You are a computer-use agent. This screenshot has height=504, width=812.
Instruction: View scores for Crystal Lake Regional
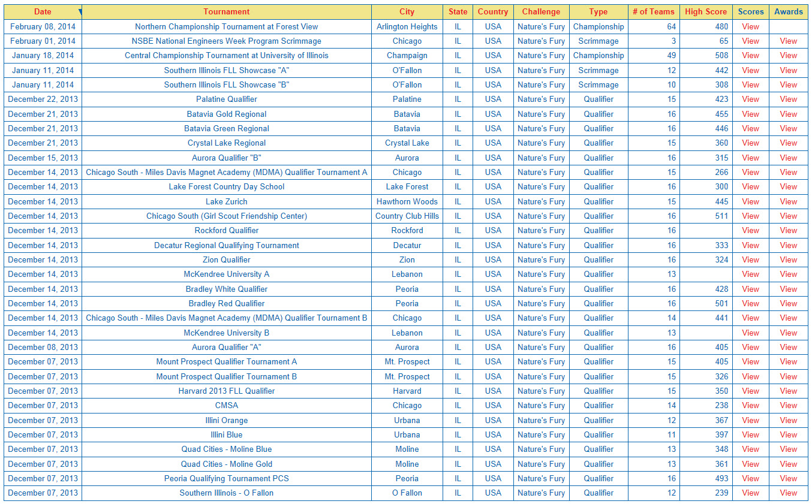[x=750, y=143]
